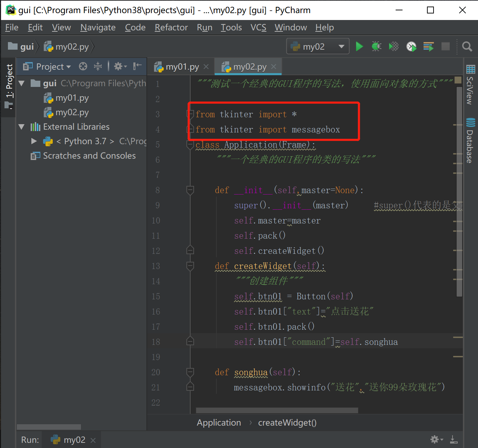Open the VCS menu
This screenshot has width=478, height=448.
[258, 27]
